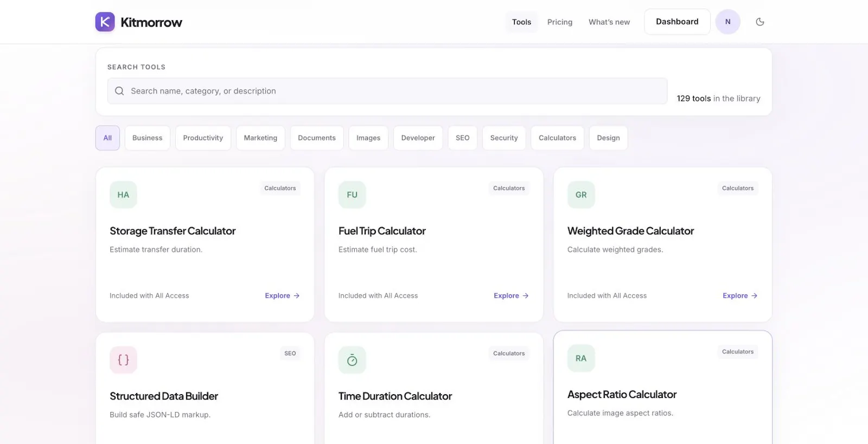The width and height of the screenshot is (868, 444).
Task: Toggle dark mode with the moon icon
Action: point(760,22)
